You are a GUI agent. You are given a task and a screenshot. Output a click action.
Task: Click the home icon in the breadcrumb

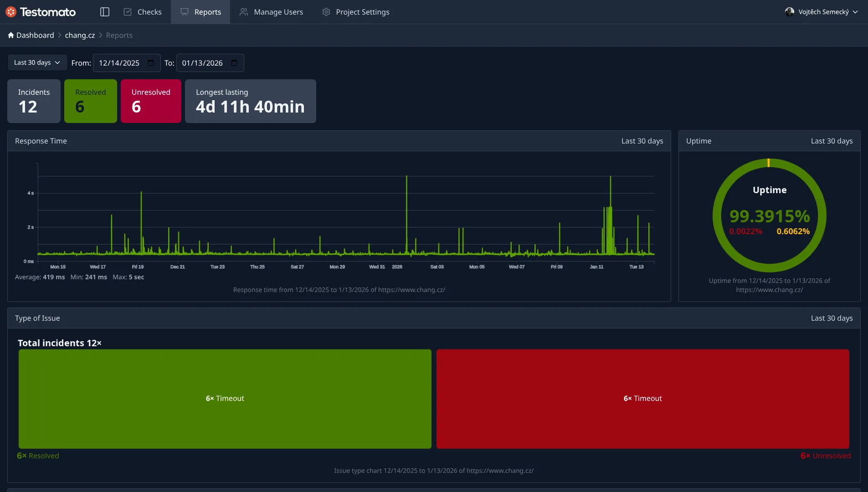tap(10, 35)
